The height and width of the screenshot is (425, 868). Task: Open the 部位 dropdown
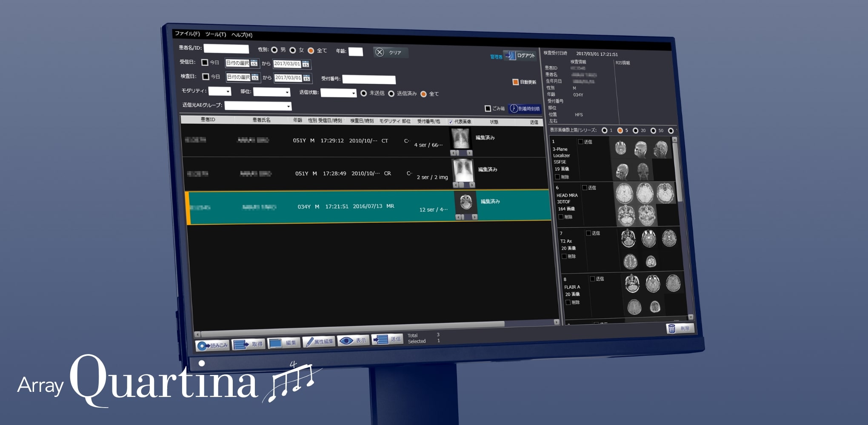[271, 92]
